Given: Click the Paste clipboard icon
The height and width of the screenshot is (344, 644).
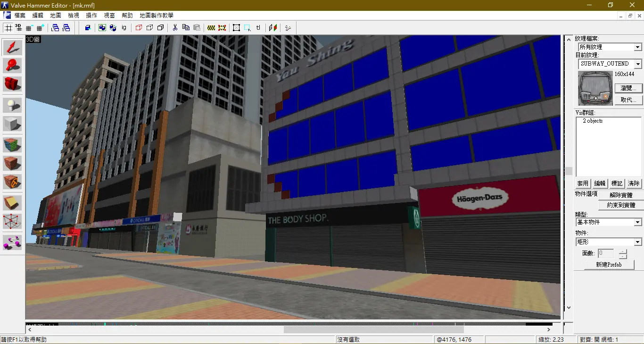Looking at the screenshot, I should 197,28.
